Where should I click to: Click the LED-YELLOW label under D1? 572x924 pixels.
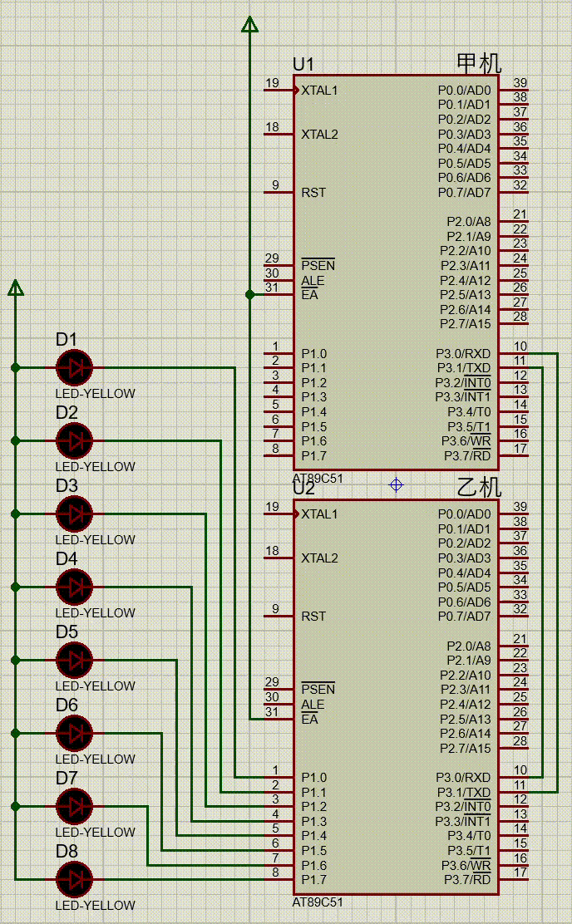96,394
